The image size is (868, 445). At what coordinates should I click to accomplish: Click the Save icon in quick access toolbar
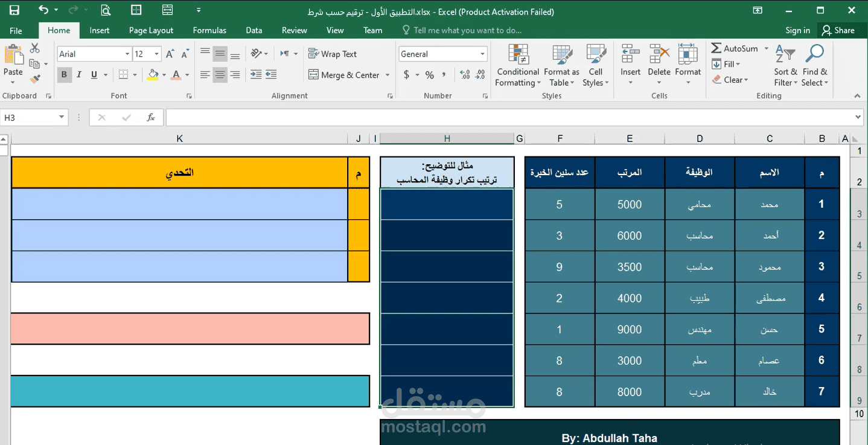pos(14,10)
